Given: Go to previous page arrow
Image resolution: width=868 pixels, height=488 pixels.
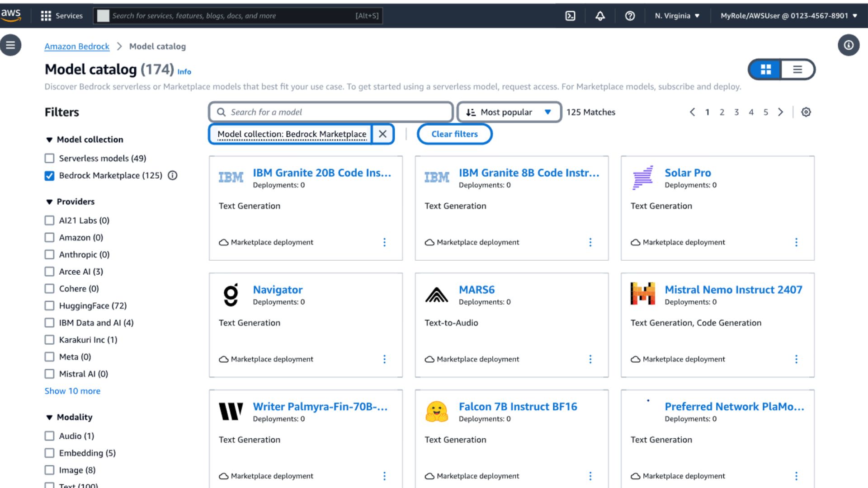Looking at the screenshot, I should coord(692,112).
